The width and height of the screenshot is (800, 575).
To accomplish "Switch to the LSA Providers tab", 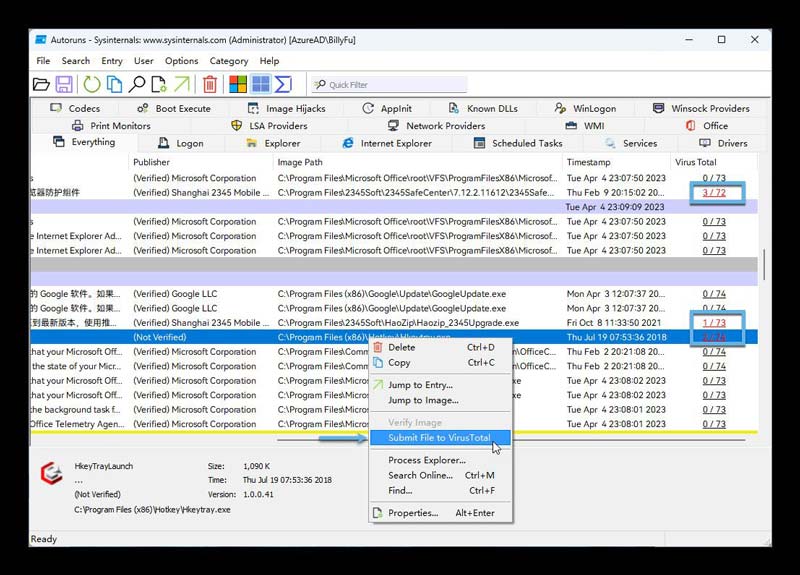I will pos(269,126).
